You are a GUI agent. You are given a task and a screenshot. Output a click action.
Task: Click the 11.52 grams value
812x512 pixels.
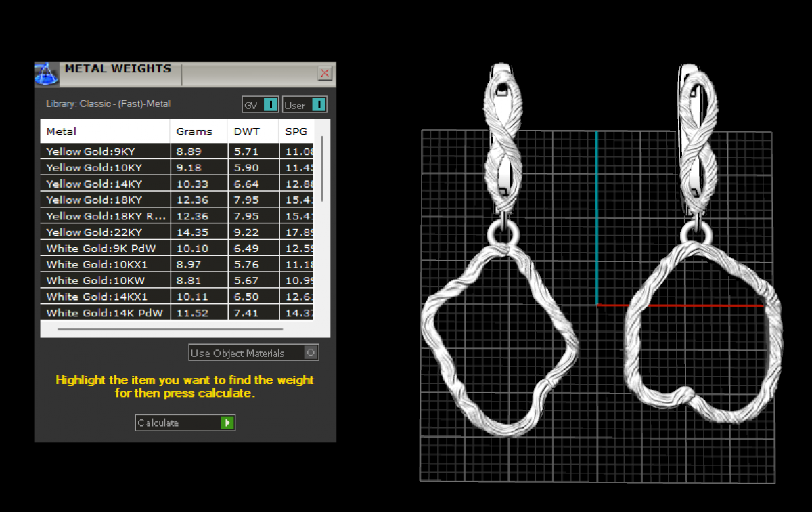tap(192, 313)
